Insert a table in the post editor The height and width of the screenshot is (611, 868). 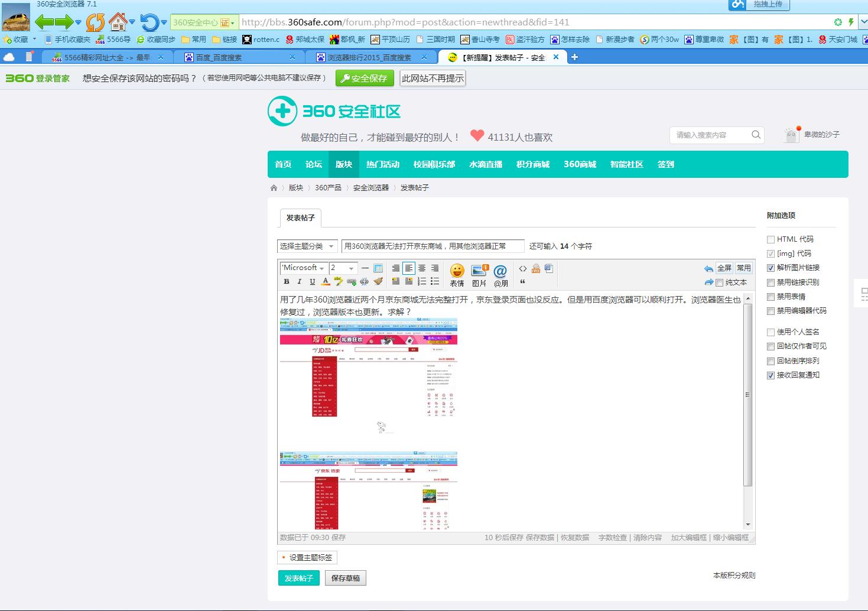(378, 268)
